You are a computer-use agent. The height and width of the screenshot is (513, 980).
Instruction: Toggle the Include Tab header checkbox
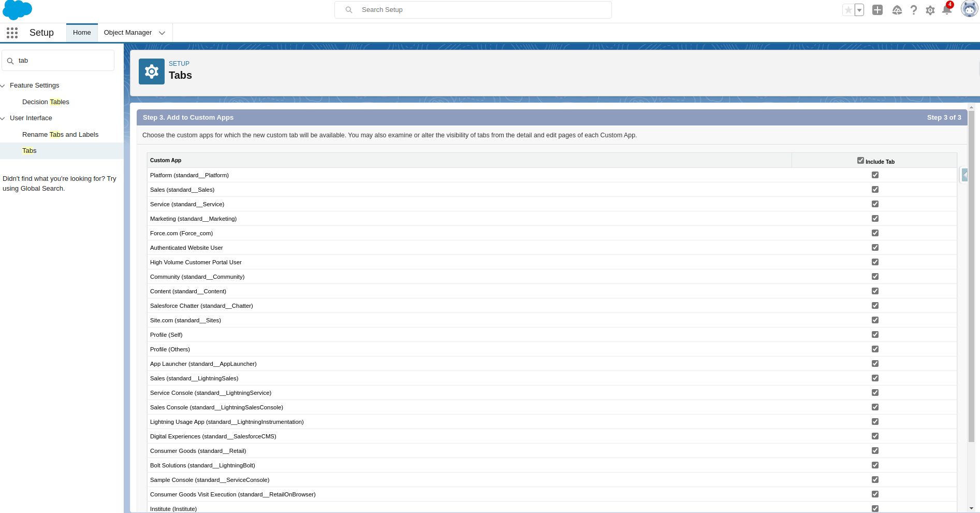pos(860,161)
